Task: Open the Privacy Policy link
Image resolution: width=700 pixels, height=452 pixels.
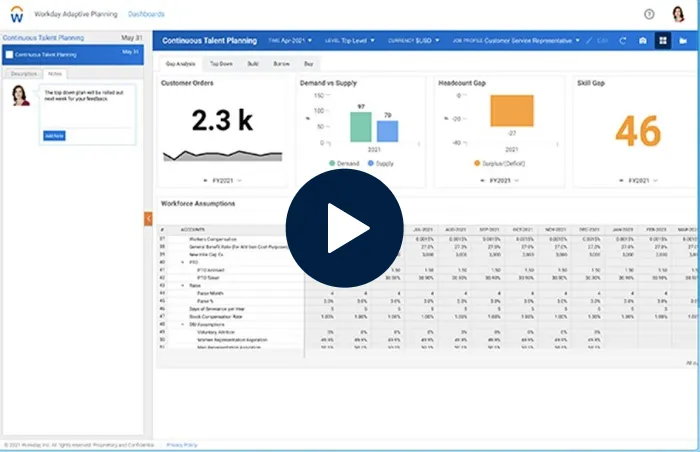Action: (182, 445)
